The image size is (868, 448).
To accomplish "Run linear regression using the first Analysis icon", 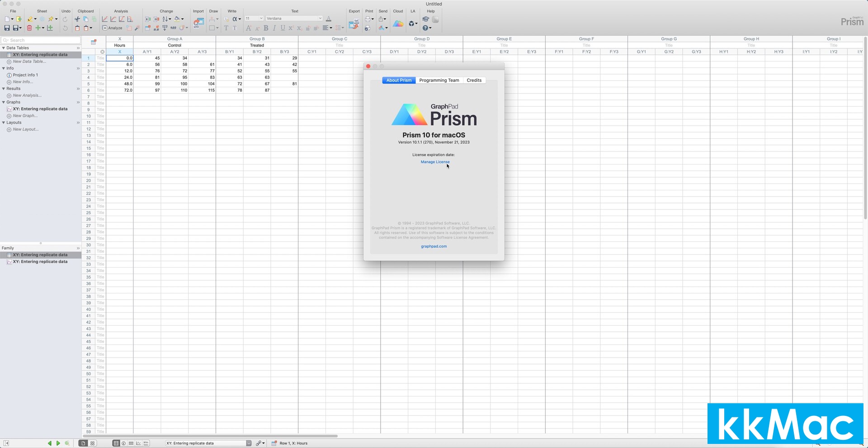I will point(105,19).
